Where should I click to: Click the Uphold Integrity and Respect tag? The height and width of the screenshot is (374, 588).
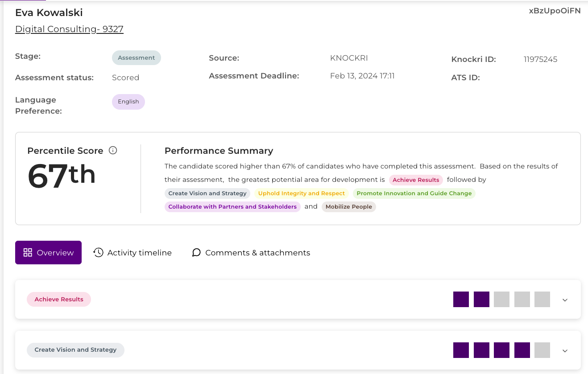coord(302,193)
